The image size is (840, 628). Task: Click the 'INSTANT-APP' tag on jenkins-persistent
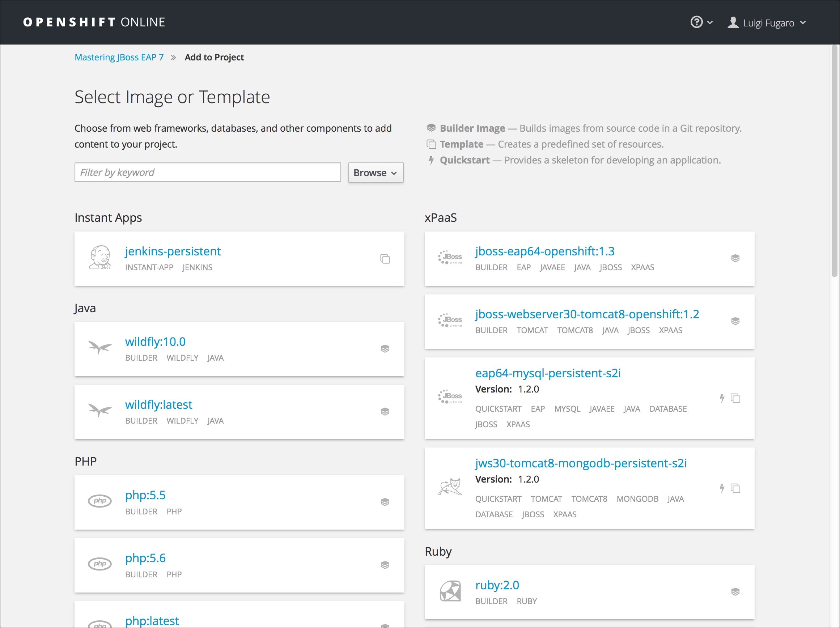(149, 268)
